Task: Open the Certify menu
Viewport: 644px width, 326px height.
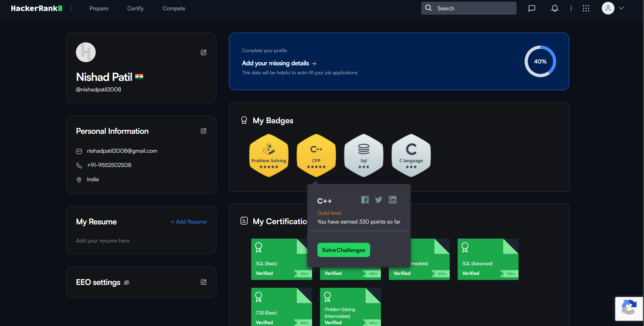Action: (135, 8)
